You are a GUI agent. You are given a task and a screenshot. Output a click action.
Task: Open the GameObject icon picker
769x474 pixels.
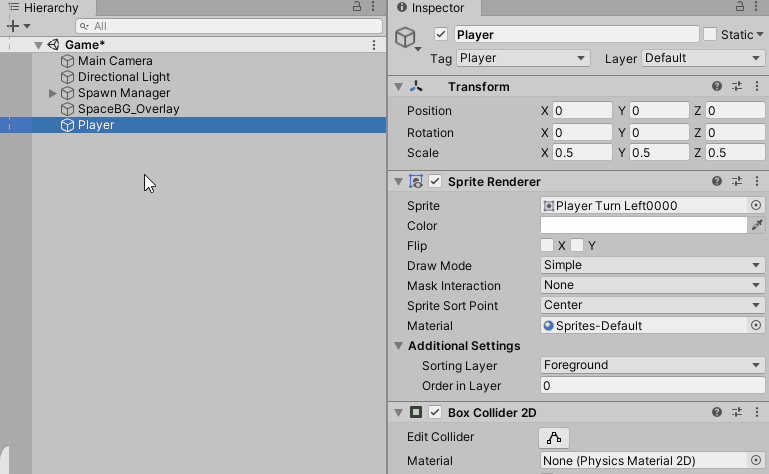pos(407,38)
